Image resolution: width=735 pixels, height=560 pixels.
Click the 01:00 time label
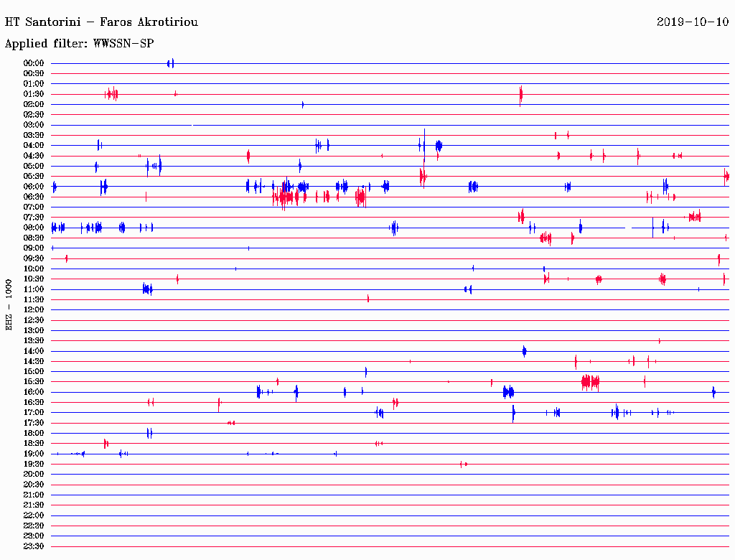34,83
